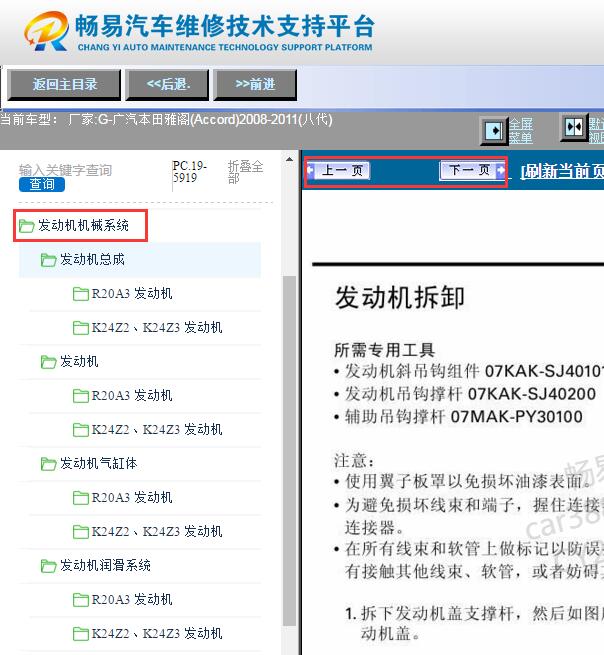Open R20A3 发动机 under 发动机 section
Screen dimensions: 604x655
[132, 396]
